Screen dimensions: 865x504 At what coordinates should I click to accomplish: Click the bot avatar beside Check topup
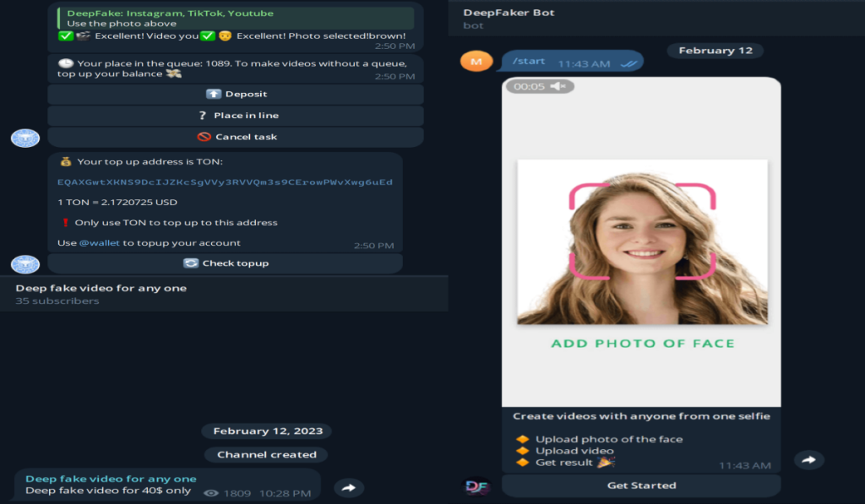(25, 263)
